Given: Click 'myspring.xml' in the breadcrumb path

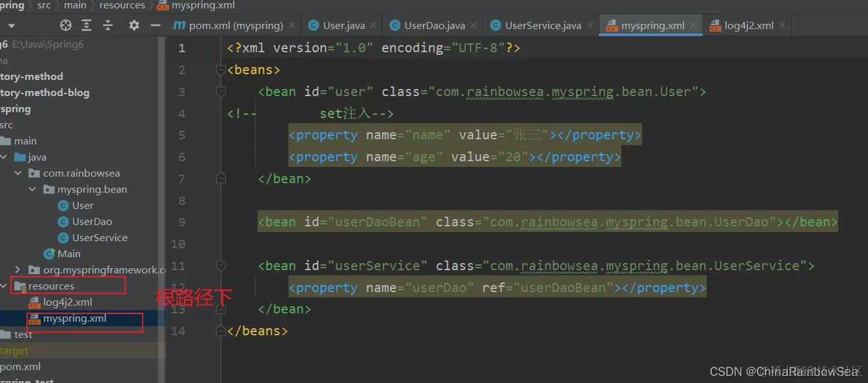Looking at the screenshot, I should click(203, 6).
